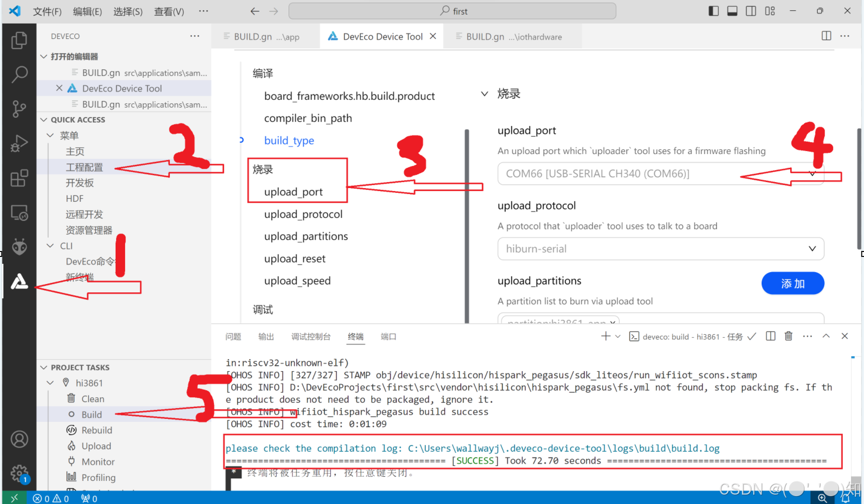Collapse the 菜单 tree node

[50, 135]
